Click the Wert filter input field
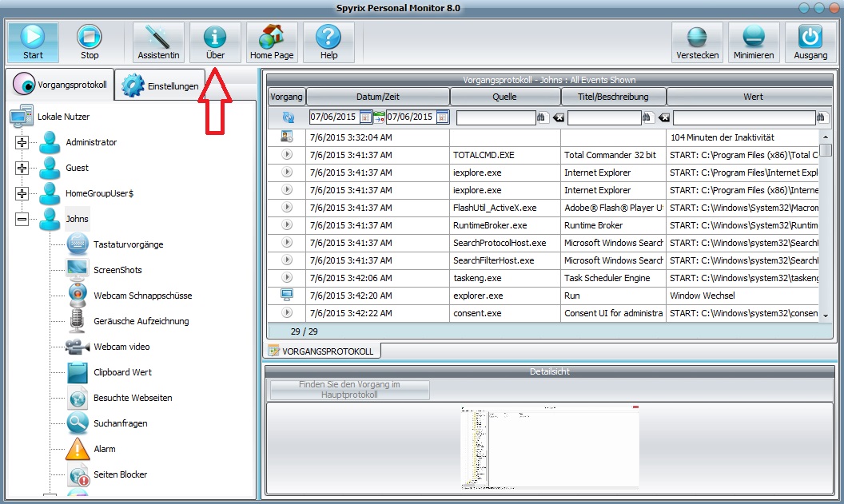 [744, 117]
